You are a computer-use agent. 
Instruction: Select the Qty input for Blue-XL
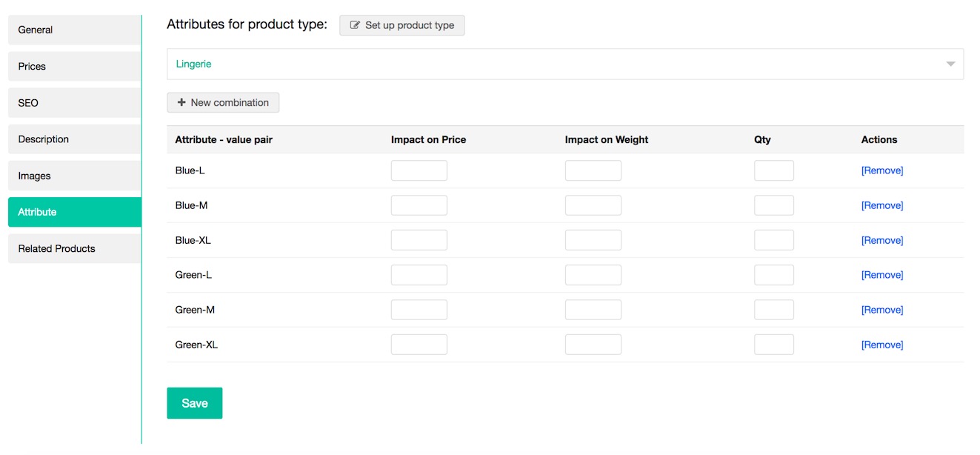point(773,240)
